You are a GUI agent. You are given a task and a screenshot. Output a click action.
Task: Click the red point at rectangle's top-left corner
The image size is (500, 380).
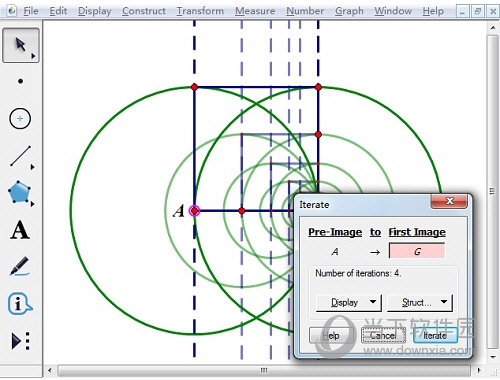click(x=195, y=87)
